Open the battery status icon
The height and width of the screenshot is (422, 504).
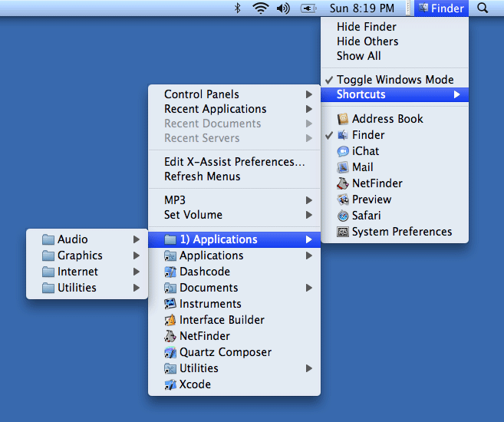309,8
